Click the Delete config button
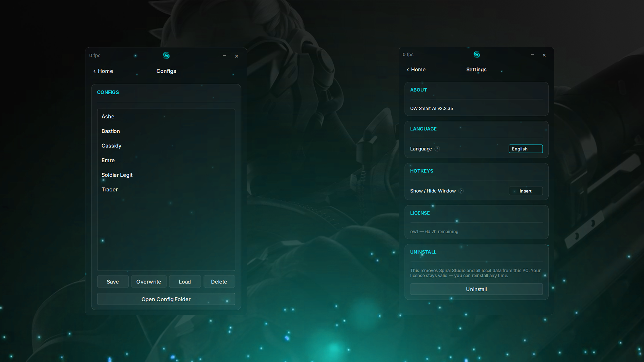The width and height of the screenshot is (644, 362). pyautogui.click(x=219, y=282)
